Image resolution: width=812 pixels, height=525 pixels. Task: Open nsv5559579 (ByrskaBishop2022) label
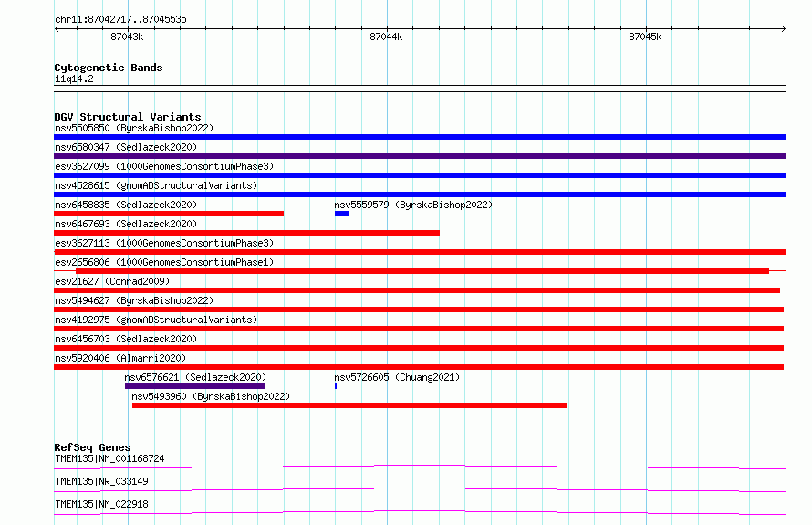(x=413, y=205)
